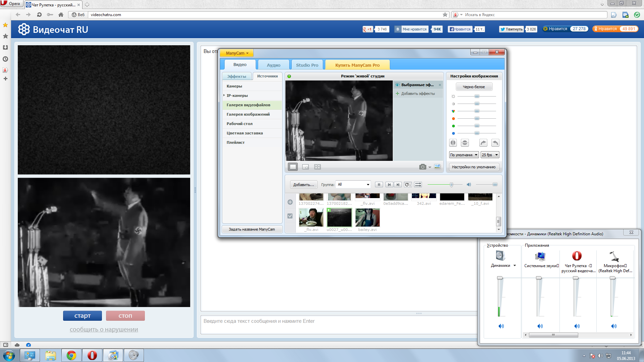Adjust the brightness slider in image settings
This screenshot has height=362, width=644.
coord(477,97)
